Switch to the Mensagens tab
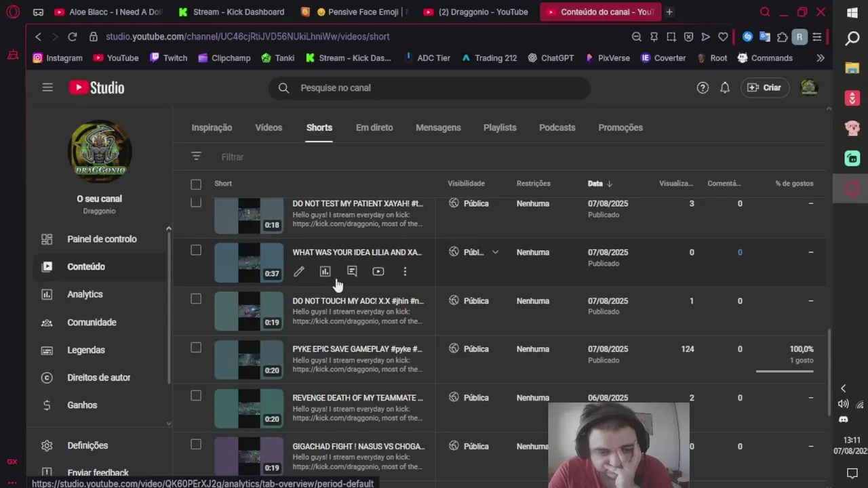The height and width of the screenshot is (488, 868). click(438, 127)
